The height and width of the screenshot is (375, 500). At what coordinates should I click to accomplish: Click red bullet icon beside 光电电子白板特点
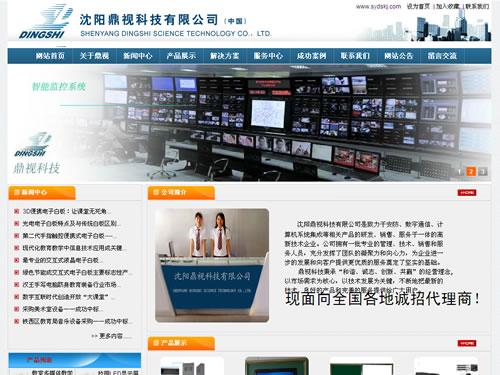pos(16,223)
